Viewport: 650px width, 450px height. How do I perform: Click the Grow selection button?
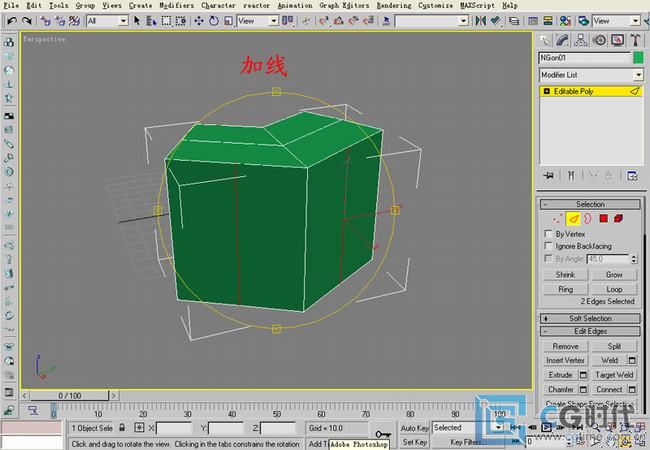[x=614, y=274]
